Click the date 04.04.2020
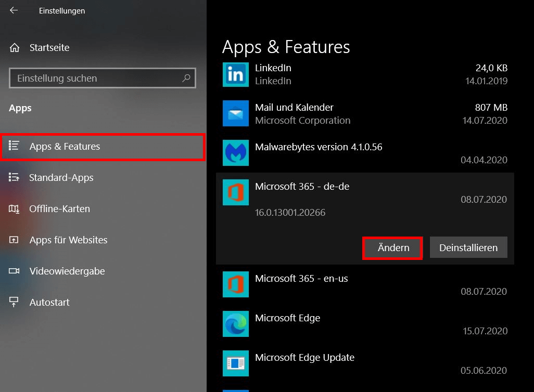This screenshot has width=534, height=392. (x=484, y=160)
